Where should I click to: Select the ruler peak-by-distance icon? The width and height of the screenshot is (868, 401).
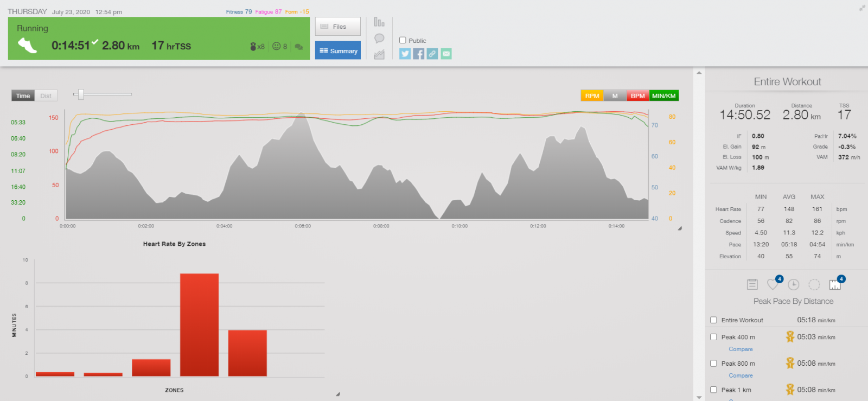835,284
